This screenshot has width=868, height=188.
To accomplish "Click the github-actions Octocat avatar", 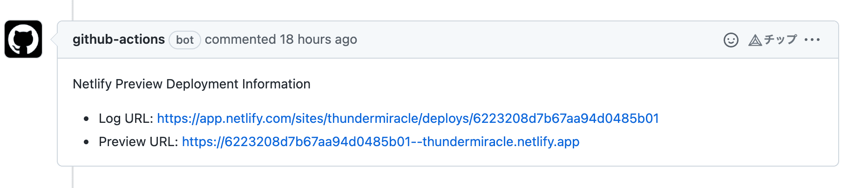I will coord(23,39).
